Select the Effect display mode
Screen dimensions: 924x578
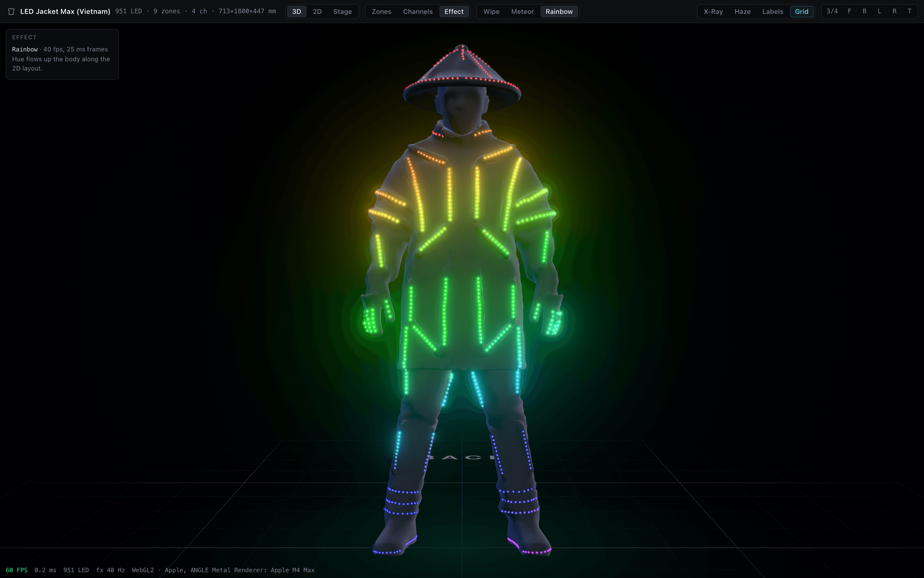tap(454, 12)
